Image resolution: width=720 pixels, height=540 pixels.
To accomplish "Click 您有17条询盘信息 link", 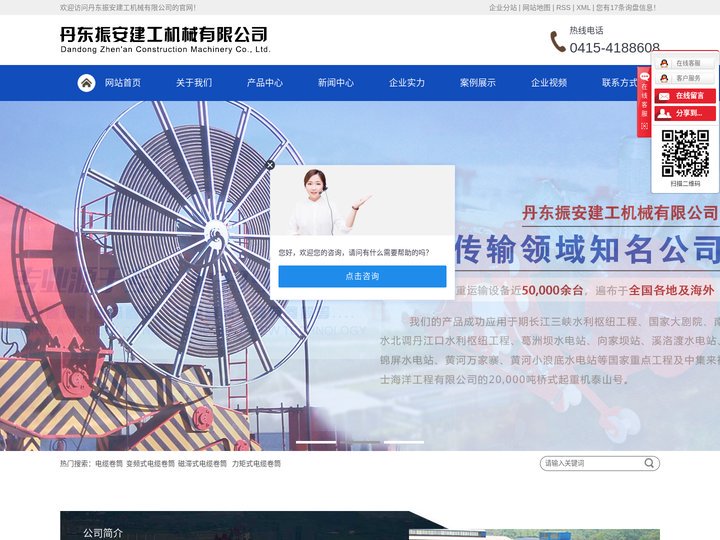I will 626,8.
